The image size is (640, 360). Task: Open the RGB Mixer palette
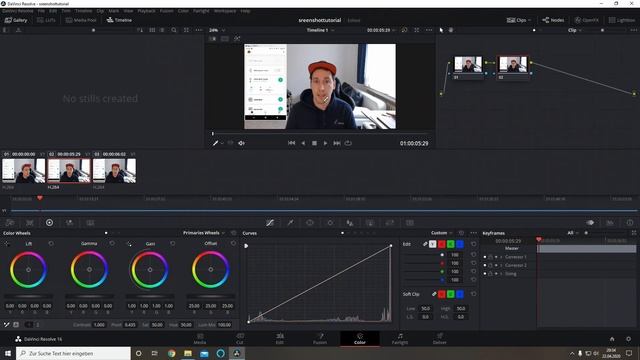click(x=70, y=223)
